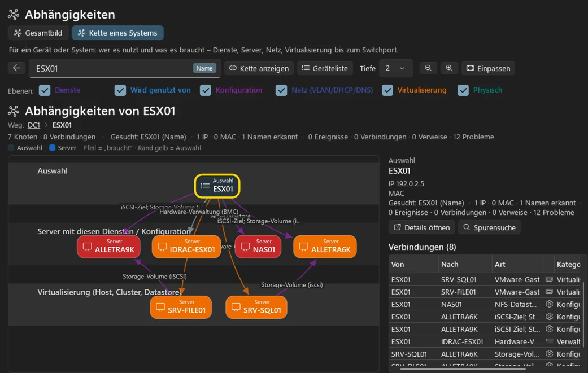Click the monitor icon on SRV-SQL01 node

[236, 307]
